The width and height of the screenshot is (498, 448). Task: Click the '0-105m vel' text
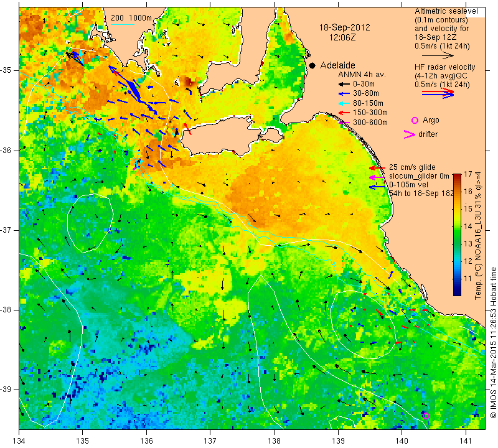click(408, 185)
